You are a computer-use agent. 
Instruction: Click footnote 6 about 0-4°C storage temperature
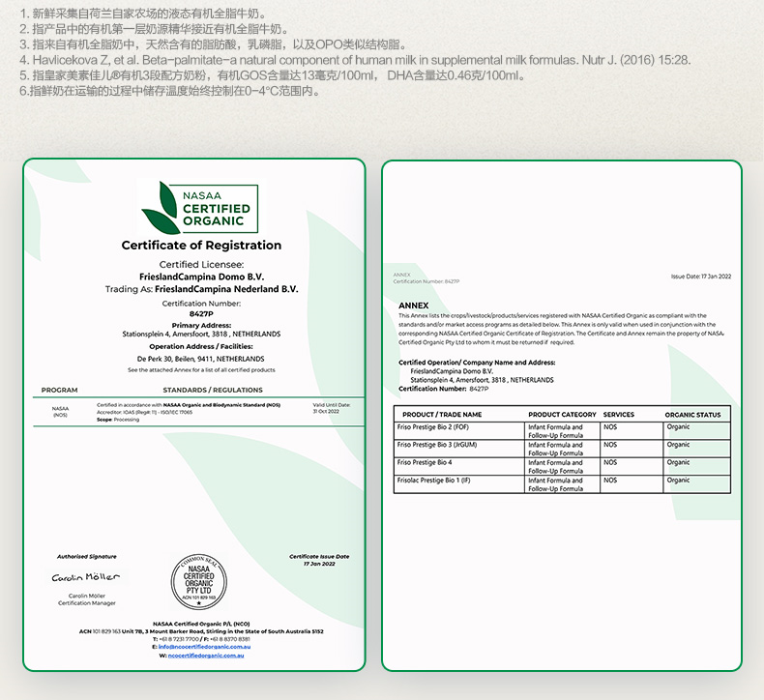pyautogui.click(x=170, y=91)
